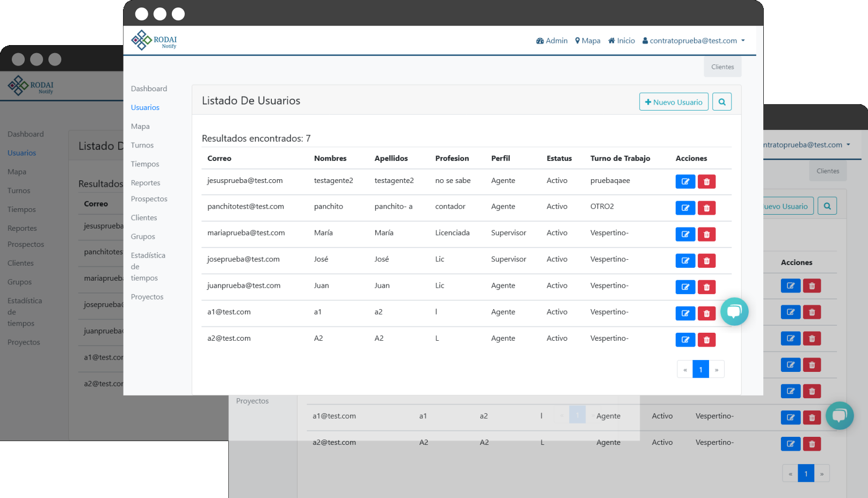
Task: Select Dashboard in the sidebar
Action: click(149, 89)
